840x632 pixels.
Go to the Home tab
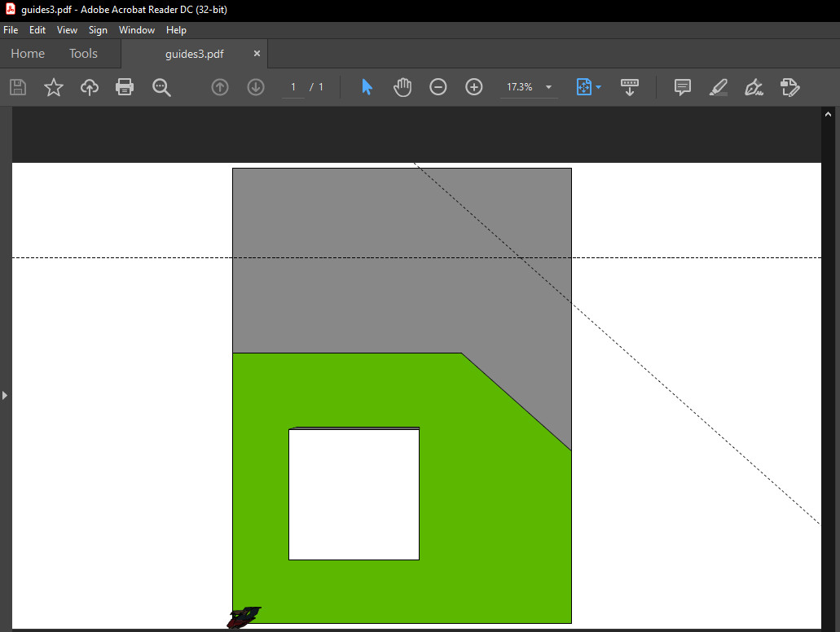(28, 54)
